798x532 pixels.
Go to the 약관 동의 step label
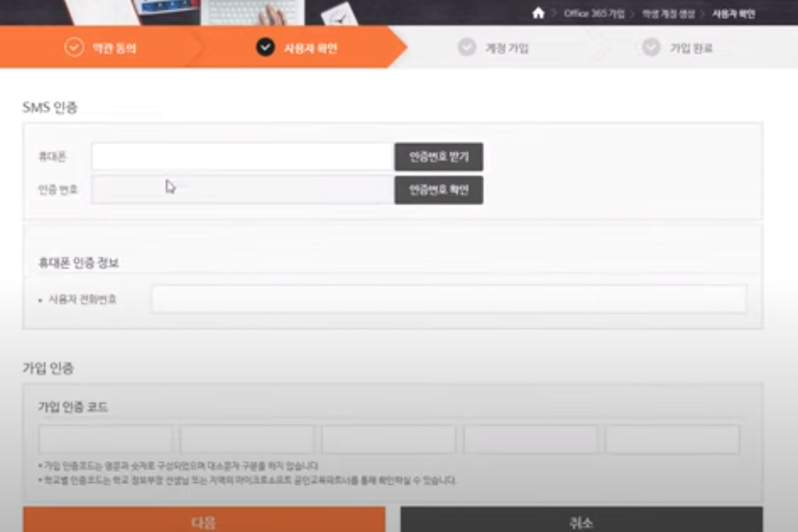(114, 48)
